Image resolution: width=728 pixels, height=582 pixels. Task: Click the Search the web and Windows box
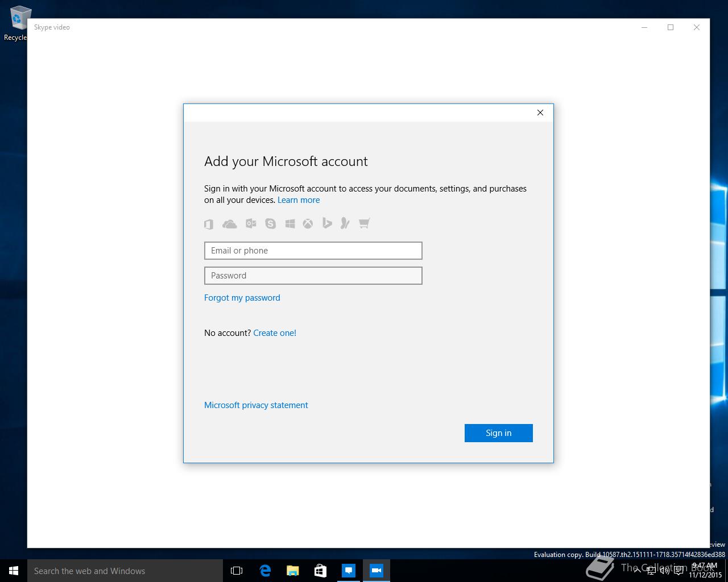(x=125, y=571)
